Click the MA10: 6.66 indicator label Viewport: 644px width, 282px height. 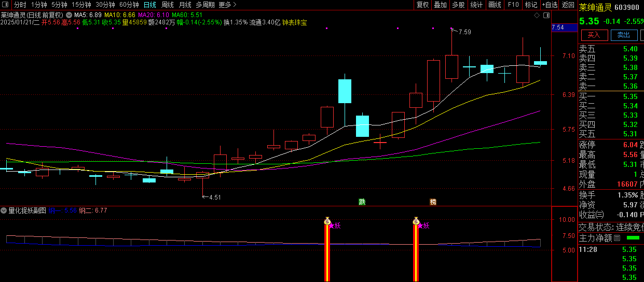[120, 15]
